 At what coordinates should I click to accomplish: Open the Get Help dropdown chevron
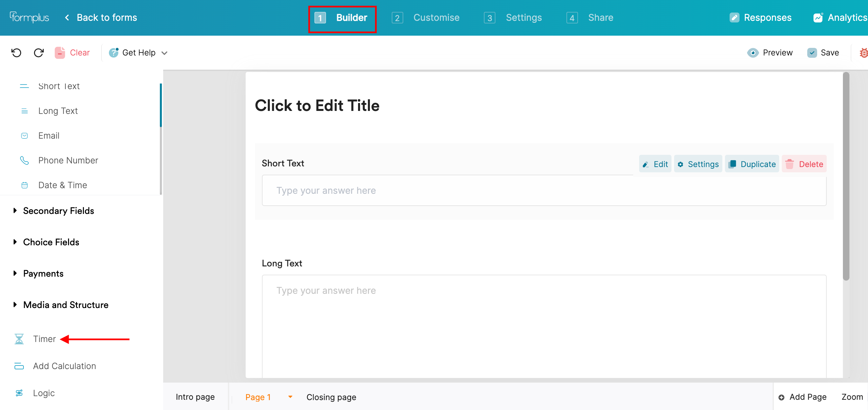[164, 53]
